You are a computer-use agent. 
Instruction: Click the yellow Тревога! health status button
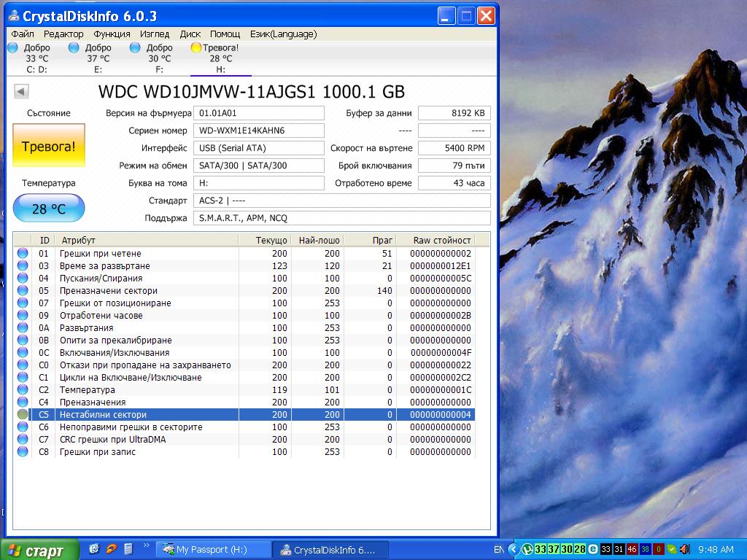(49, 146)
